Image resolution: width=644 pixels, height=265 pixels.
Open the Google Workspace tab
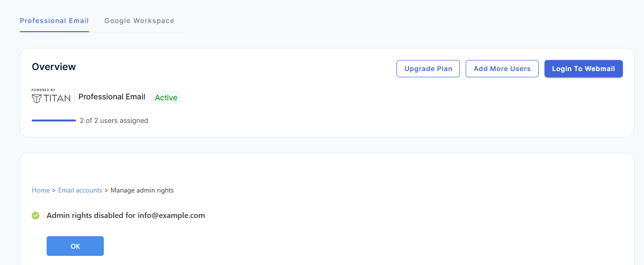(139, 21)
